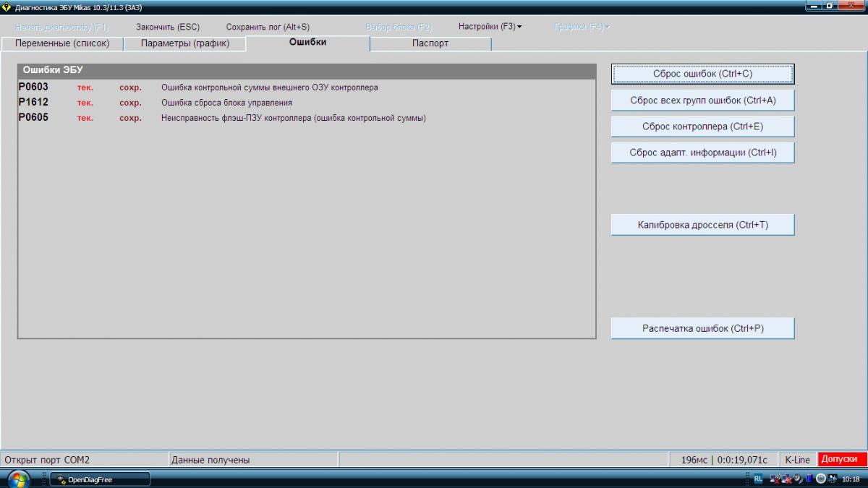Click the Выбор блока (F2) item

tap(399, 27)
